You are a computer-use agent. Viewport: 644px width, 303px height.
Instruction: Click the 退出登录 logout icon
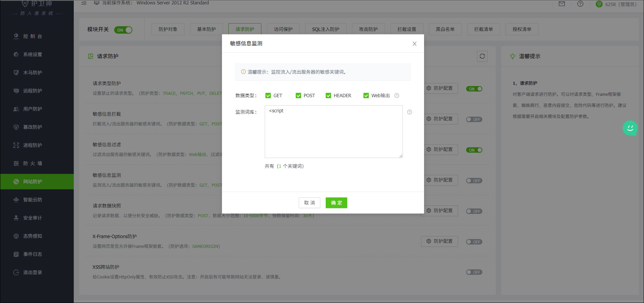[16, 272]
